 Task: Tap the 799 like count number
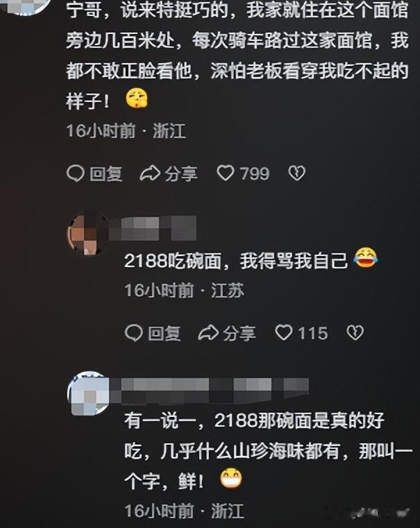tap(255, 173)
